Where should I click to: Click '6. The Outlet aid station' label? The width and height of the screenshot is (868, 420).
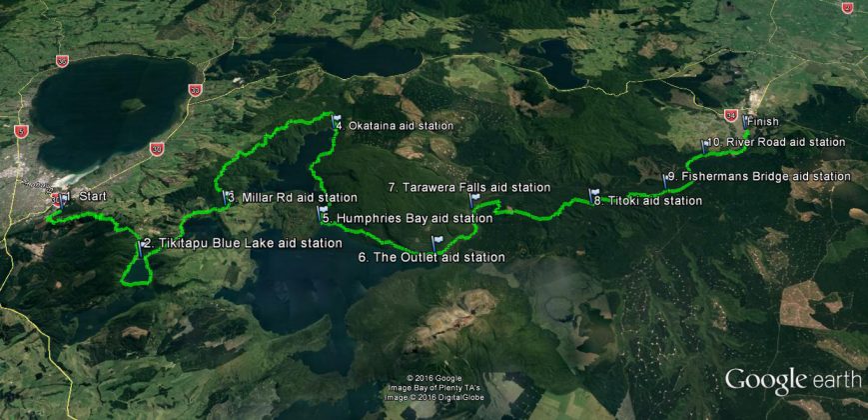pos(432,258)
